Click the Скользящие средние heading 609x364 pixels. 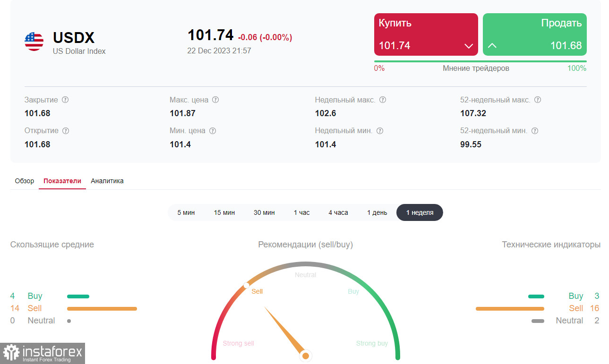[52, 245]
